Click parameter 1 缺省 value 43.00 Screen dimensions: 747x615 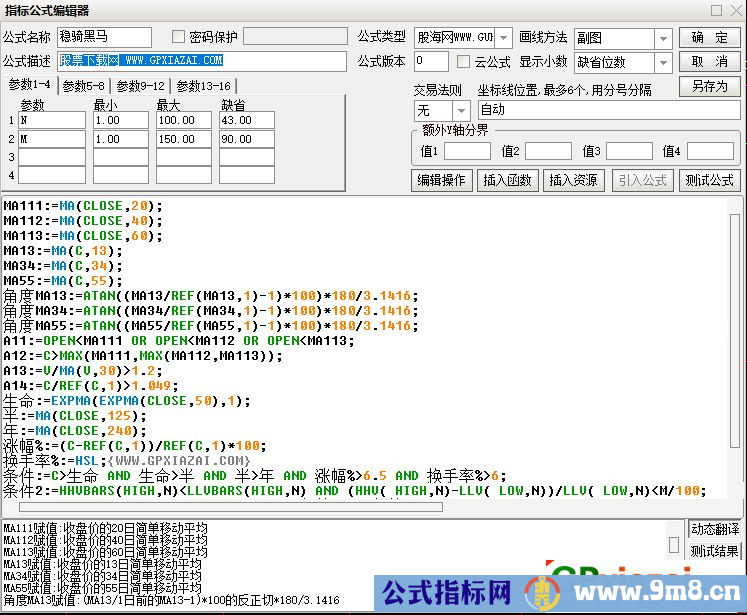[247, 120]
